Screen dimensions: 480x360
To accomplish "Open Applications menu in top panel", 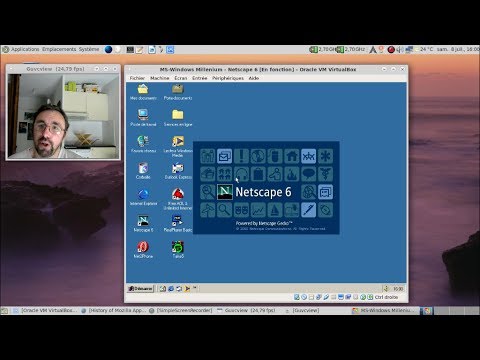I will tap(25, 49).
